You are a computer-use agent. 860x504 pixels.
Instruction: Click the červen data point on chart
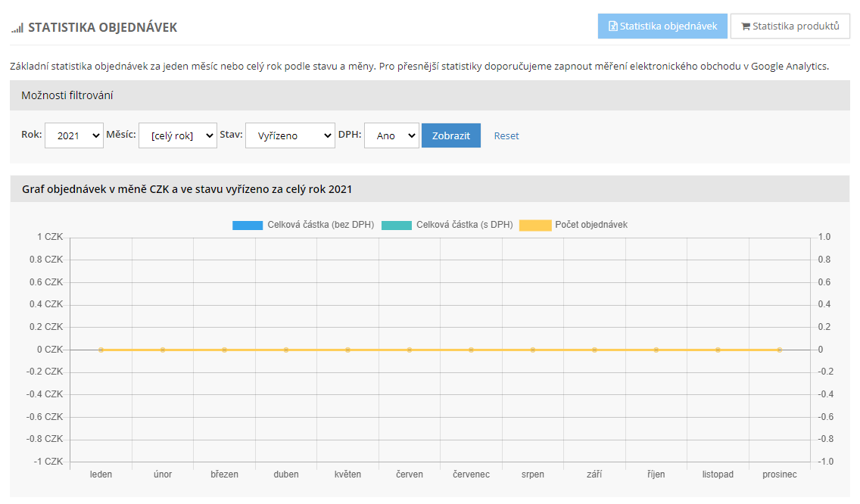tap(410, 350)
